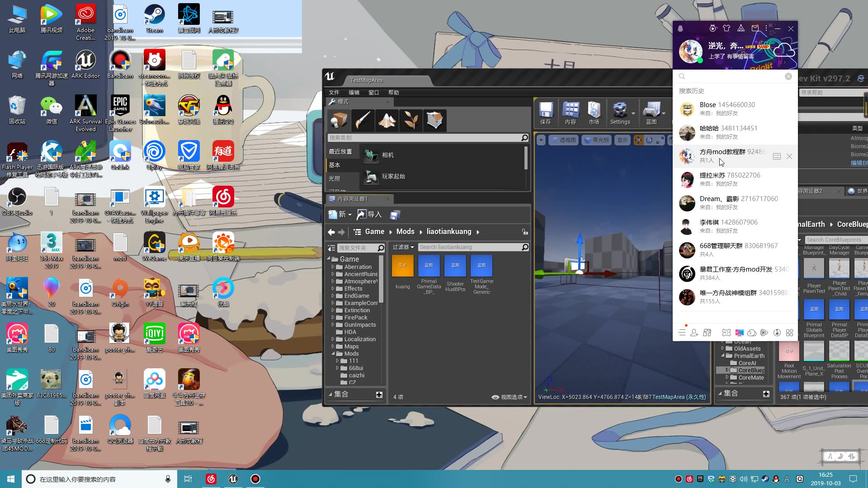Select the Settings icon in toolbar
The height and width of the screenshot is (488, 868).
pyautogui.click(x=619, y=113)
